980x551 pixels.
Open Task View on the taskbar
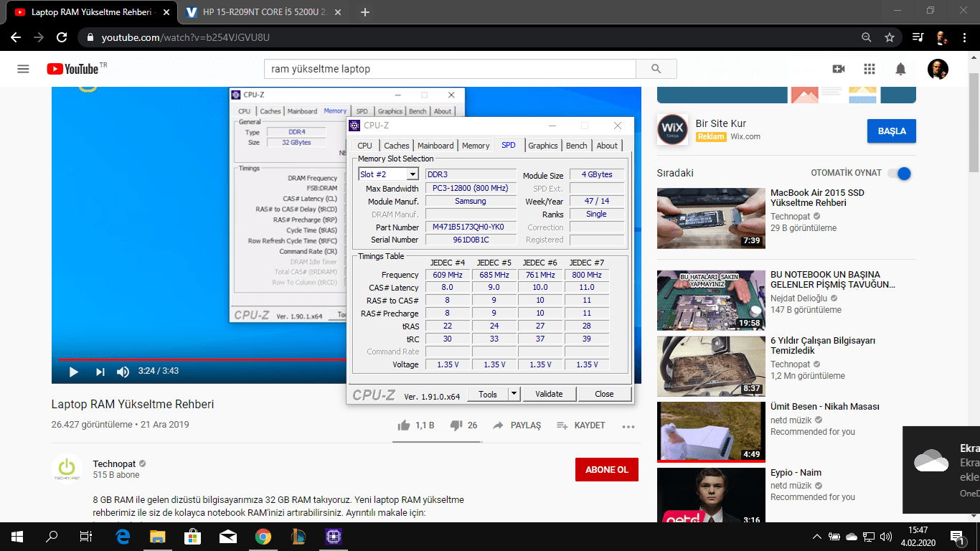point(86,536)
